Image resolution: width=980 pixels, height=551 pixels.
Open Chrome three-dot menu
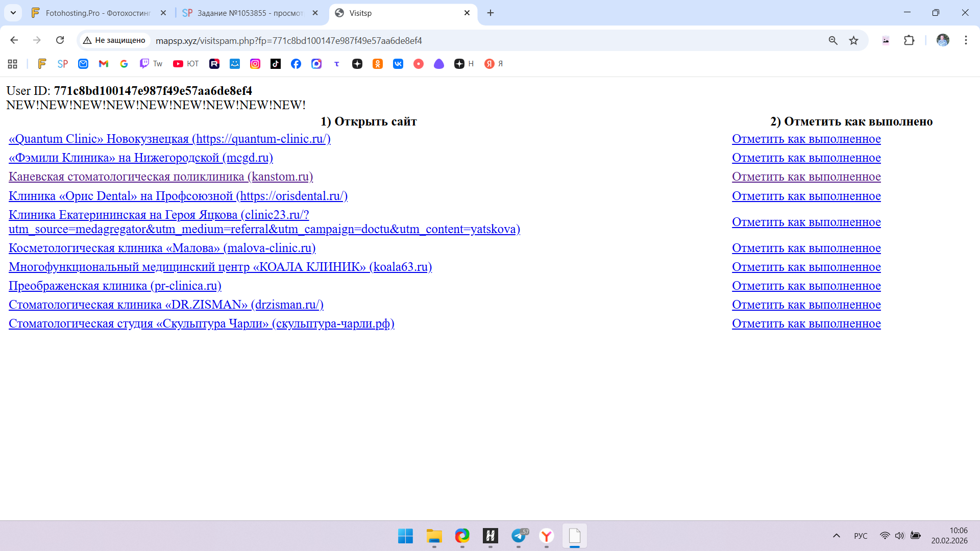coord(966,40)
